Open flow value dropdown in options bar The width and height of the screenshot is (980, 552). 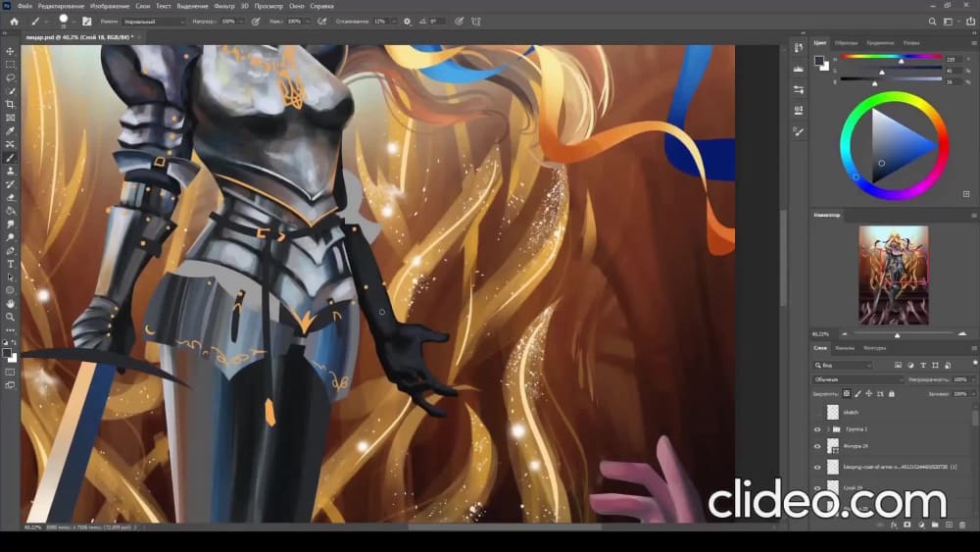(x=307, y=22)
